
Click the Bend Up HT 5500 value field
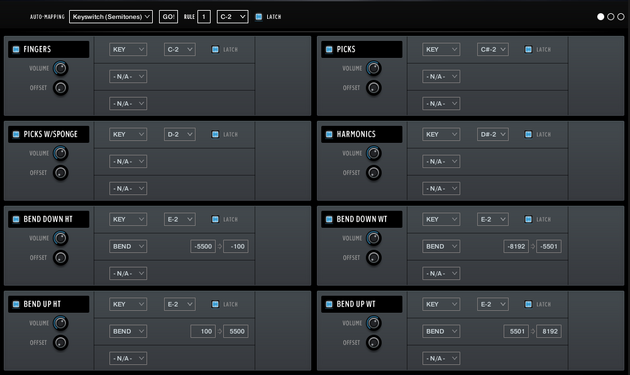point(236,331)
